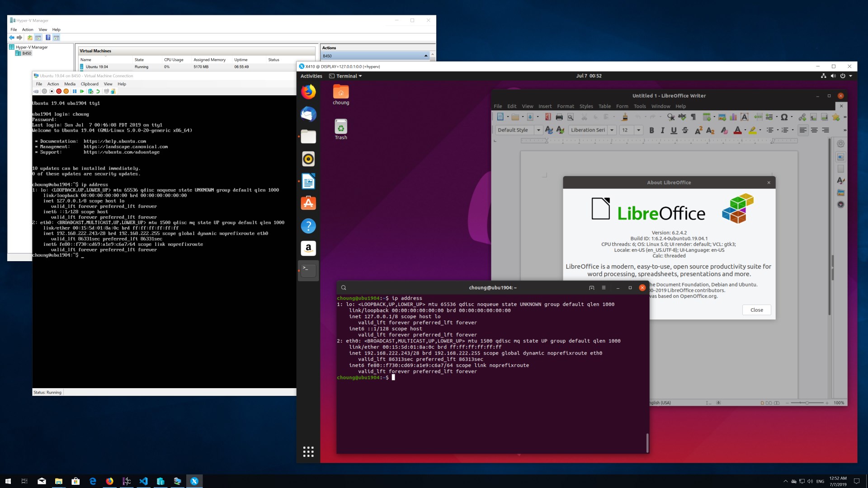Toggle formatting marks pilcrow button
868x488 pixels.
pos(693,117)
